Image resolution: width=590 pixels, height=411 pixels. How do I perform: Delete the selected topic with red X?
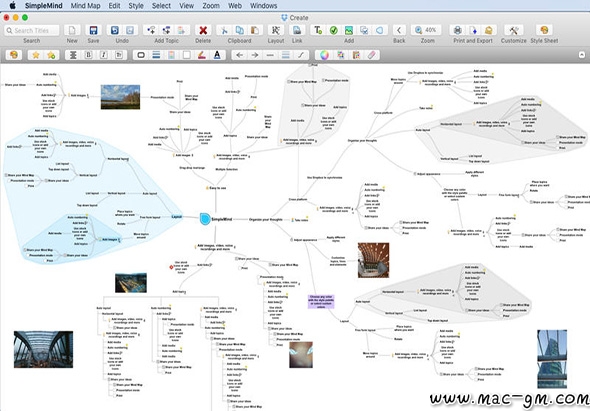(203, 30)
